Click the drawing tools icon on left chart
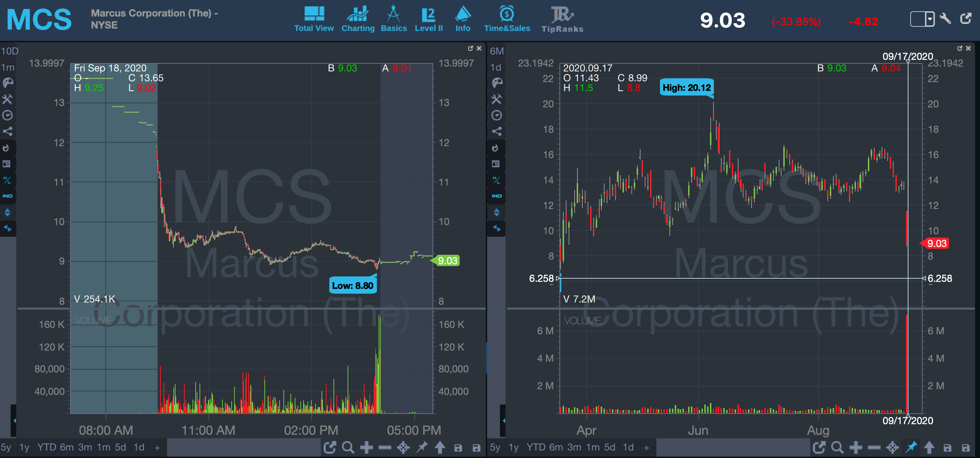The width and height of the screenshot is (980, 458). 8,99
